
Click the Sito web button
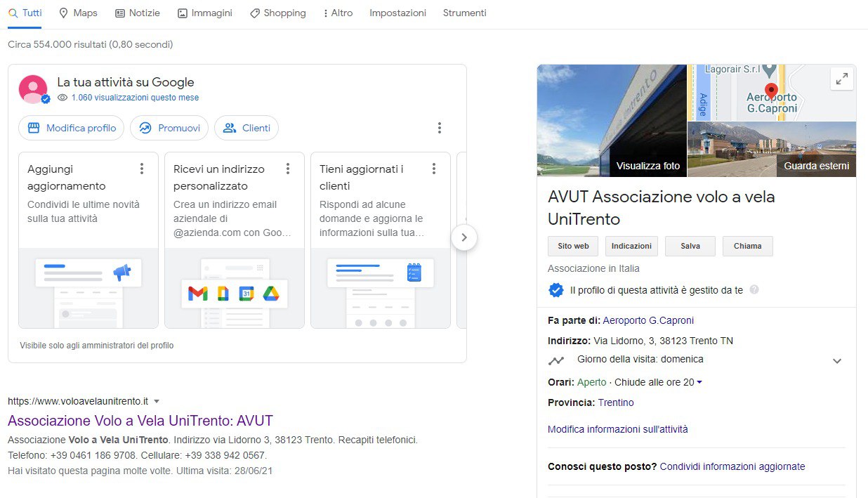pos(573,246)
